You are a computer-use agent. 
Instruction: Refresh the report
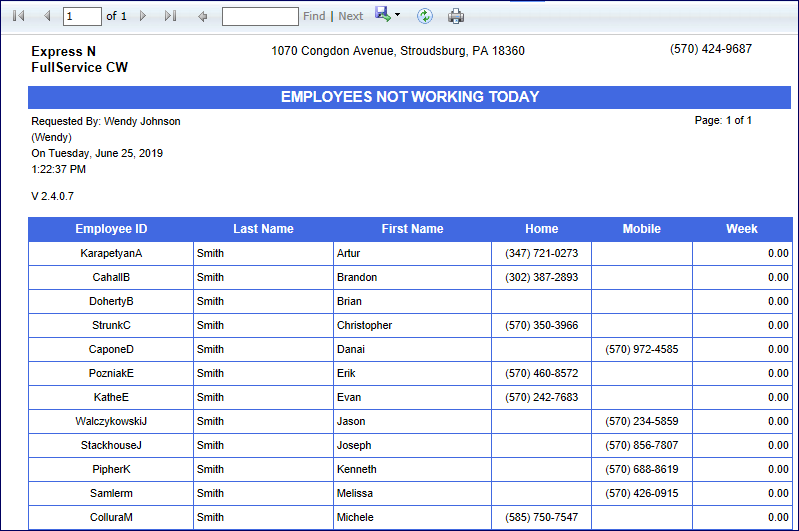[425, 16]
